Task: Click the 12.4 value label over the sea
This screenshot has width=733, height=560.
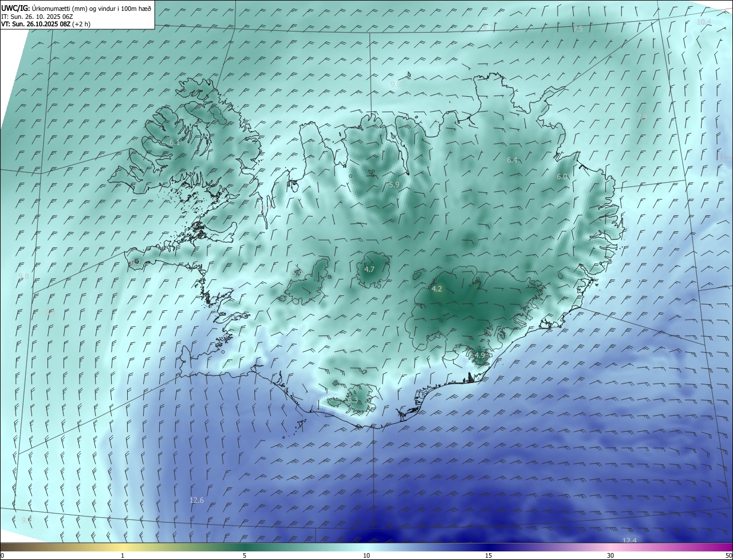Action: tap(629, 541)
